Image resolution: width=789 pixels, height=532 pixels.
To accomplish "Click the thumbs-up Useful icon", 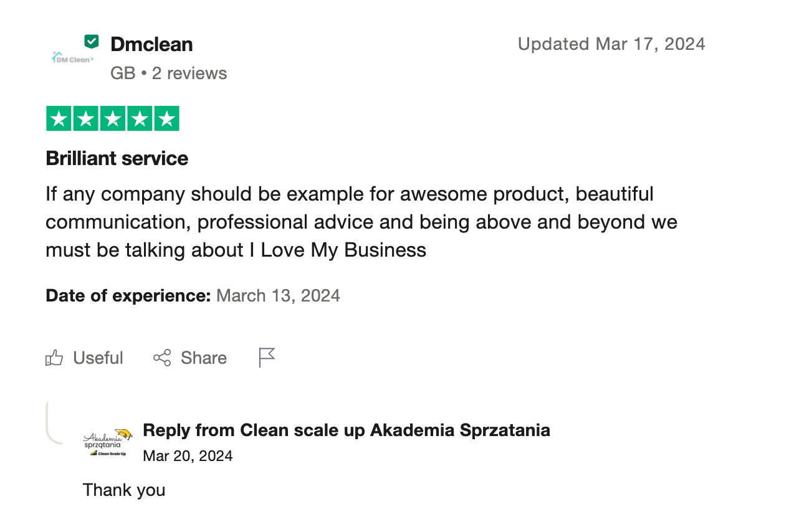I will (x=54, y=358).
